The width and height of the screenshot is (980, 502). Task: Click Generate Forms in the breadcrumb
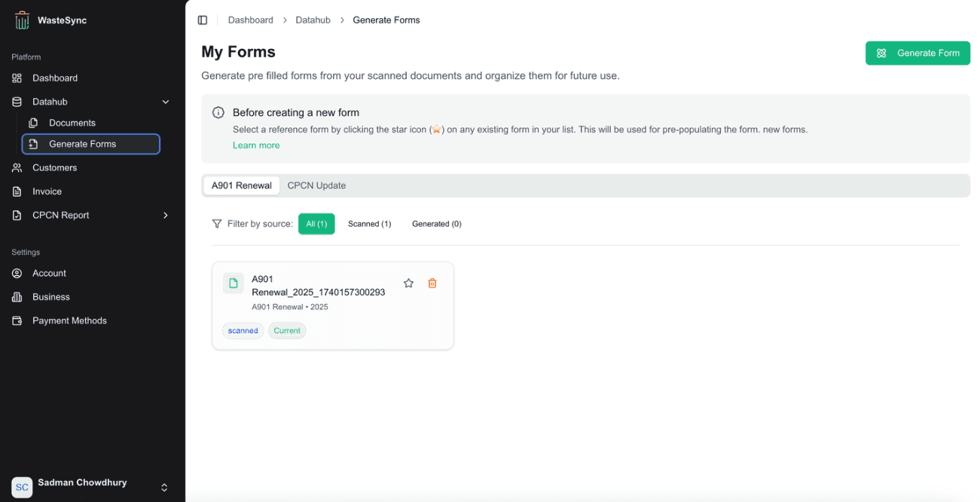[386, 20]
